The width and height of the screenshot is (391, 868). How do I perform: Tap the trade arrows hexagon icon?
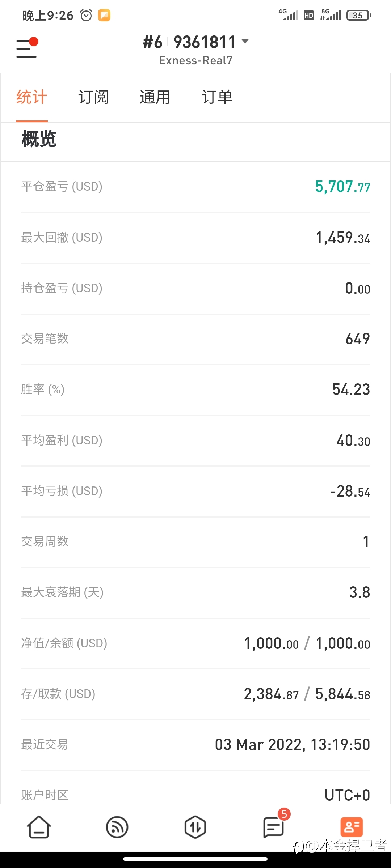(x=195, y=827)
